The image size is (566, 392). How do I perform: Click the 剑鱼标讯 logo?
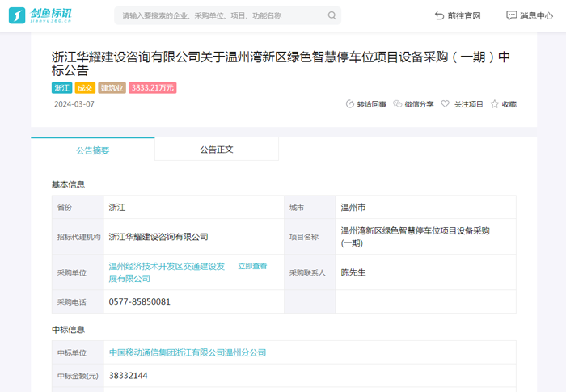pyautogui.click(x=40, y=15)
